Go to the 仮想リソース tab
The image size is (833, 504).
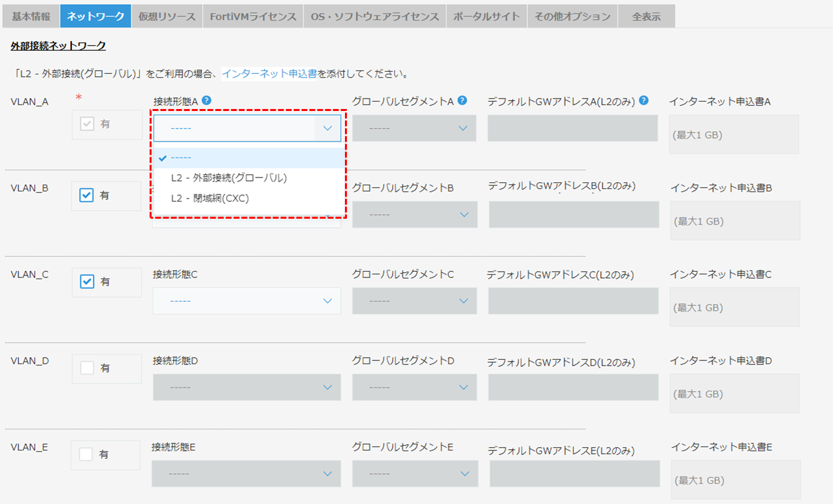coord(167,16)
